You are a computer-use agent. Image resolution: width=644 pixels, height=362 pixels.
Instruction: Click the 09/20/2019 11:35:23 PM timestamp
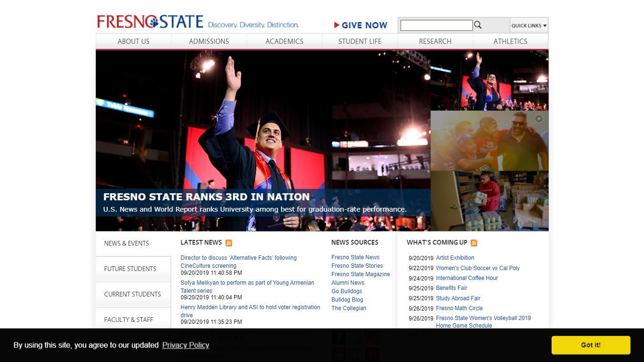point(211,322)
